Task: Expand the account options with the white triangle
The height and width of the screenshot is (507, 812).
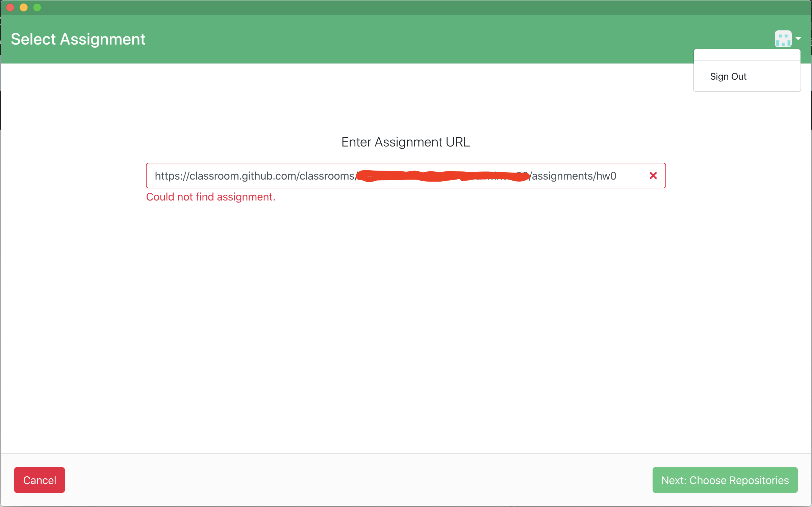Action: click(x=798, y=38)
